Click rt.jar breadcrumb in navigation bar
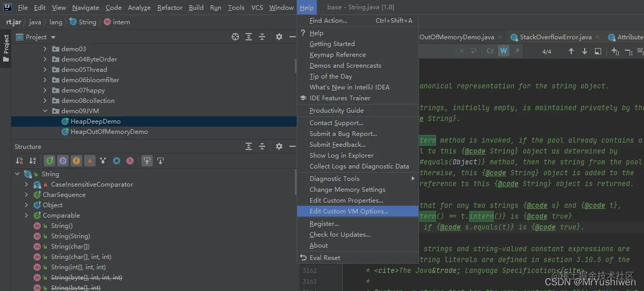This screenshot has width=644, height=291. click(14, 22)
